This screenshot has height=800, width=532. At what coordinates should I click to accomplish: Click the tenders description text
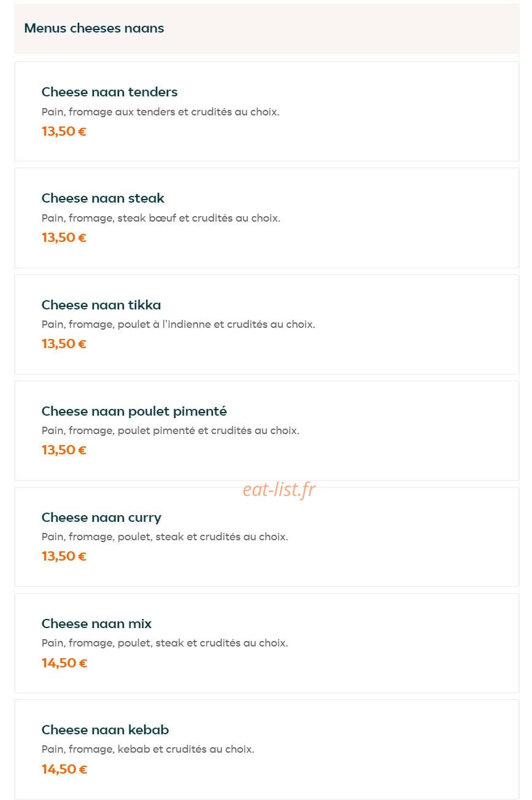161,112
